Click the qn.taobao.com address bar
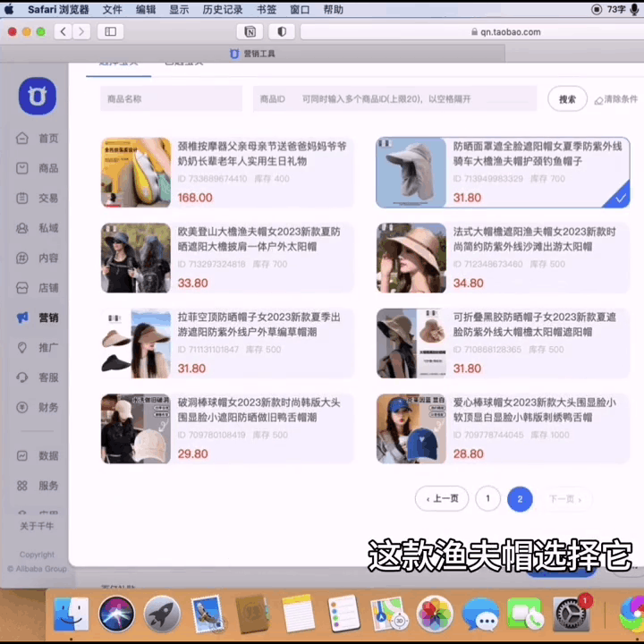The width and height of the screenshot is (644, 644). click(x=472, y=31)
